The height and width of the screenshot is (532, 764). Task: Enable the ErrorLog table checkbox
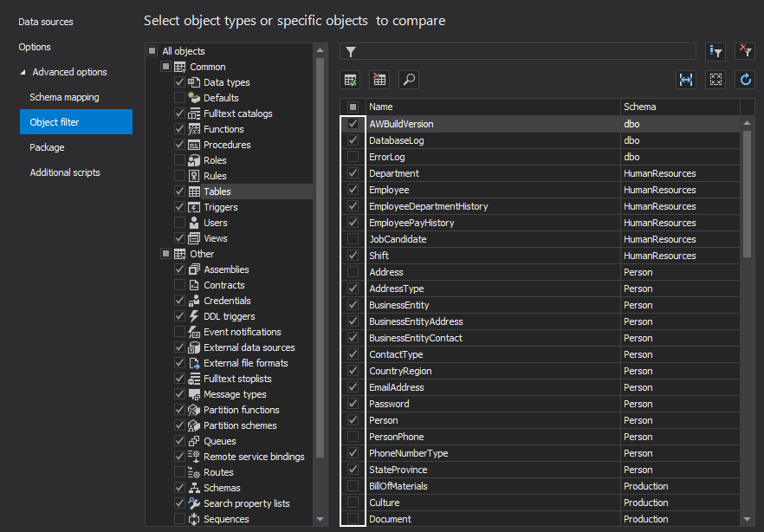pyautogui.click(x=353, y=157)
